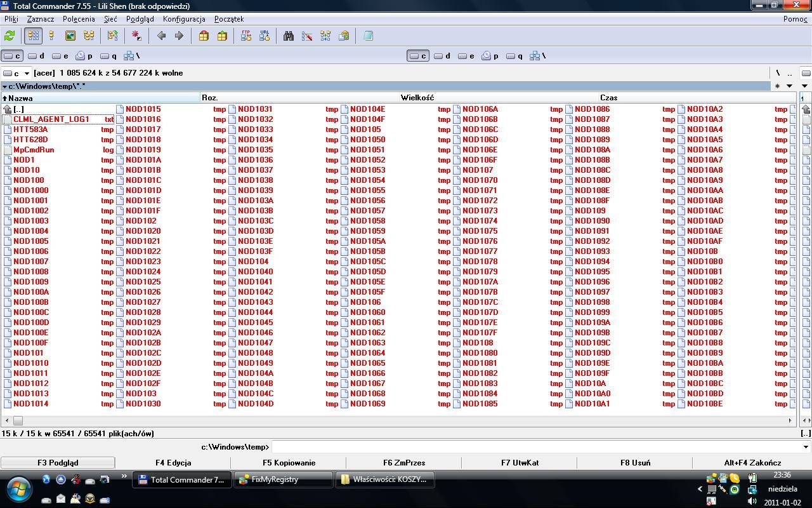Screen dimensions: 812x508
Task: Open right panel directory history arrow
Action: point(805,86)
